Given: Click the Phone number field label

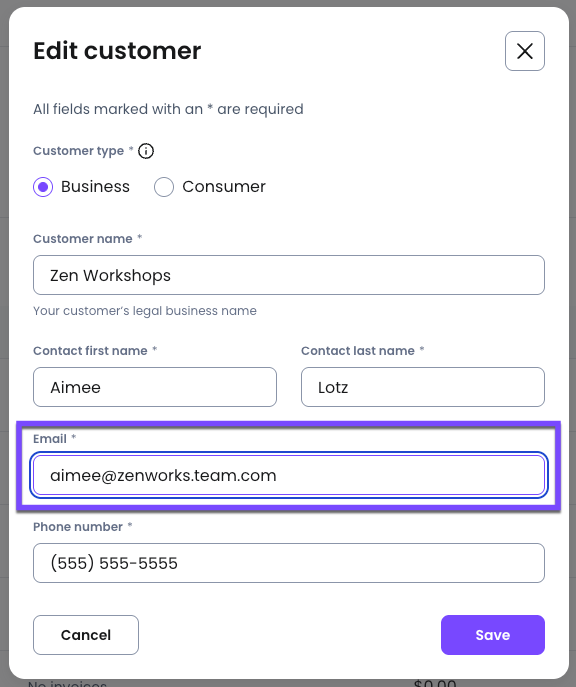Looking at the screenshot, I should tap(78, 527).
